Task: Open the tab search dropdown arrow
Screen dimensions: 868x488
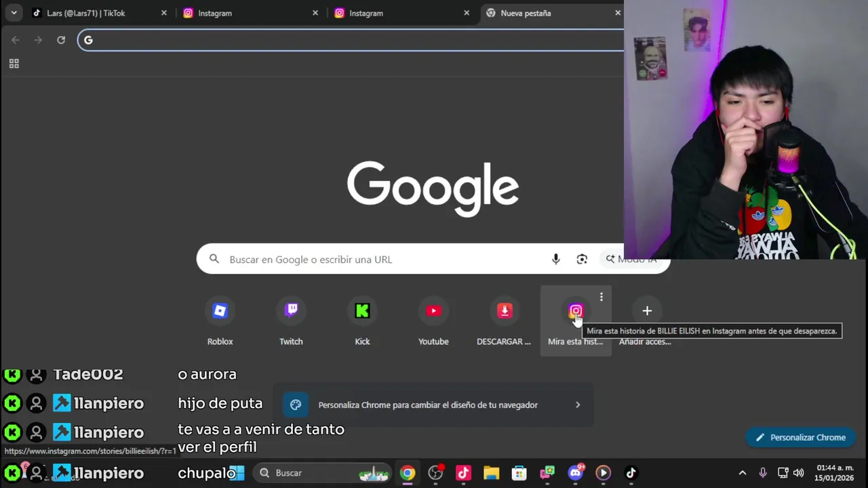Action: pos(14,13)
